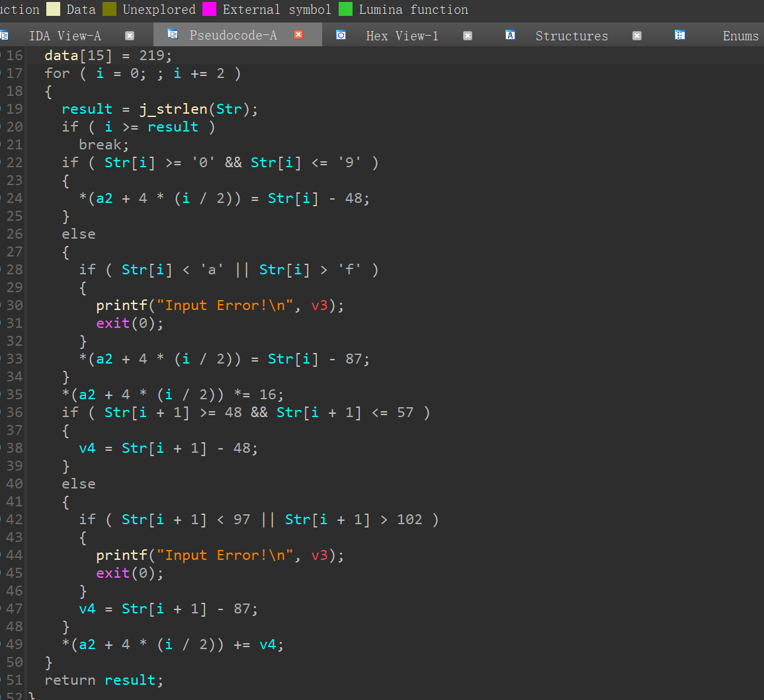Close the Structures tab
The height and width of the screenshot is (700, 764).
637,36
